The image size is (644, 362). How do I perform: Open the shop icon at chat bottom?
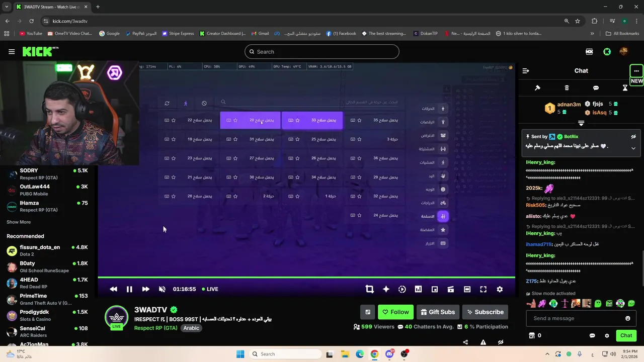tap(531, 335)
